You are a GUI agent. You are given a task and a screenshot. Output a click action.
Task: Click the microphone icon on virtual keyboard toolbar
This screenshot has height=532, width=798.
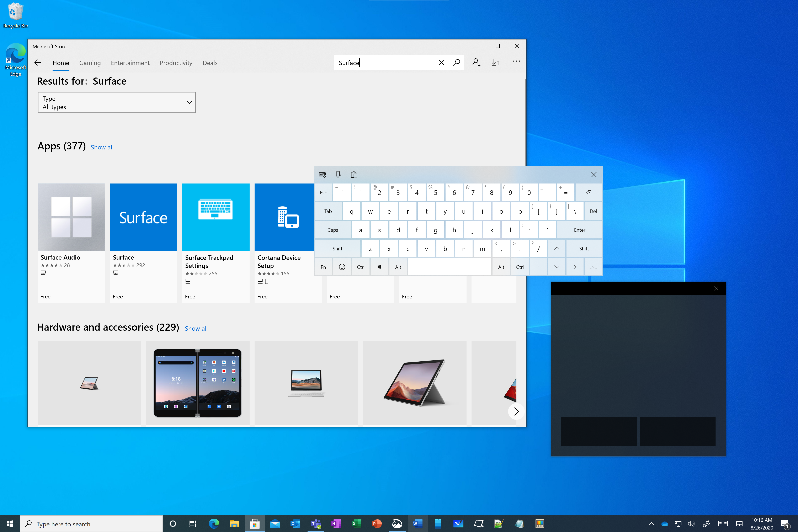point(338,175)
